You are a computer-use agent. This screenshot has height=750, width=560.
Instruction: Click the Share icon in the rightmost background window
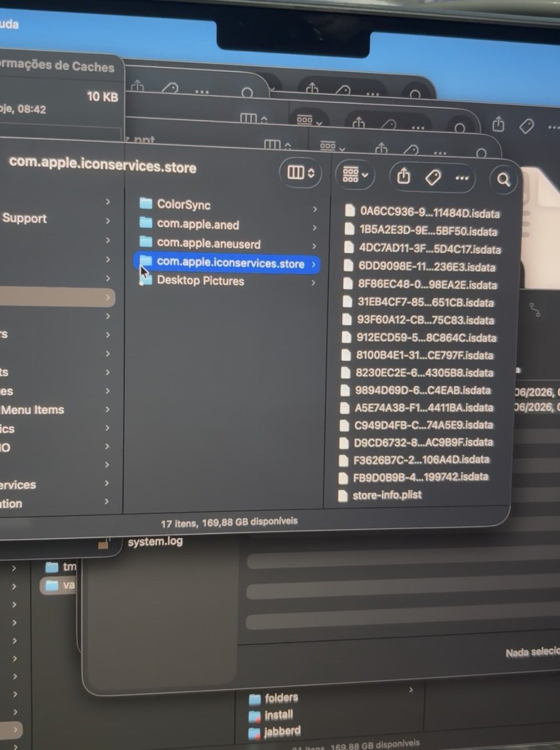[x=498, y=124]
